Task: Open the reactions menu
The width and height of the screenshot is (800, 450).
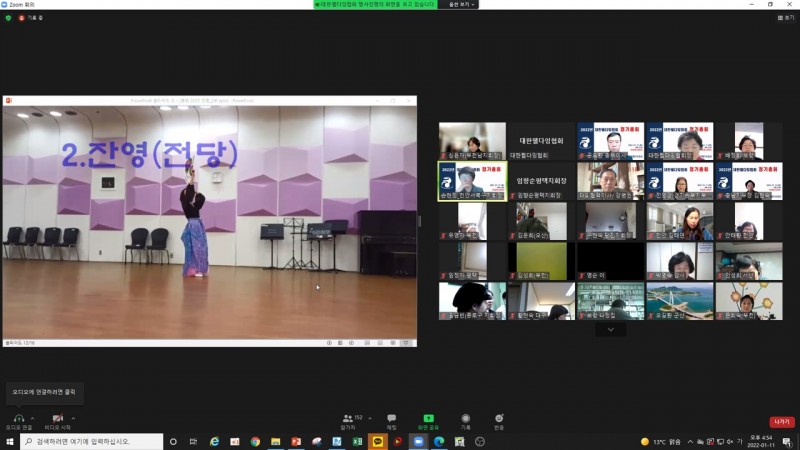Action: [x=499, y=419]
